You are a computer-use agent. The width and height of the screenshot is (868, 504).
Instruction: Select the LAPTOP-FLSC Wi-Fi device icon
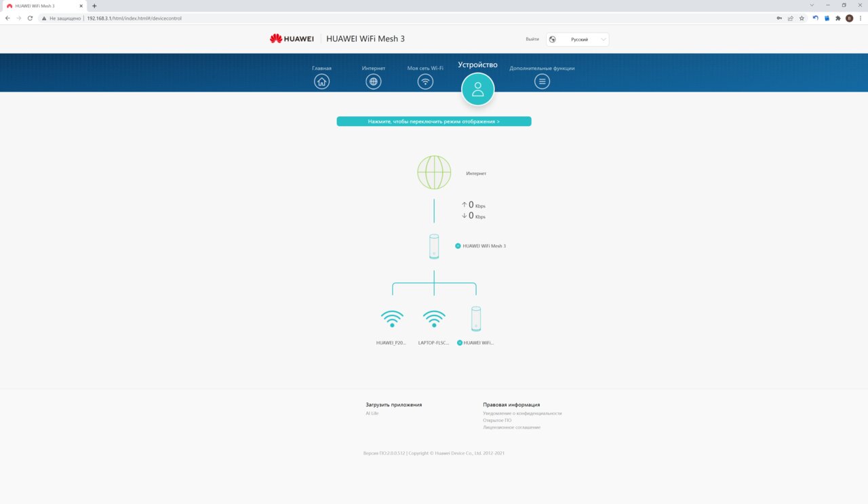434,319
